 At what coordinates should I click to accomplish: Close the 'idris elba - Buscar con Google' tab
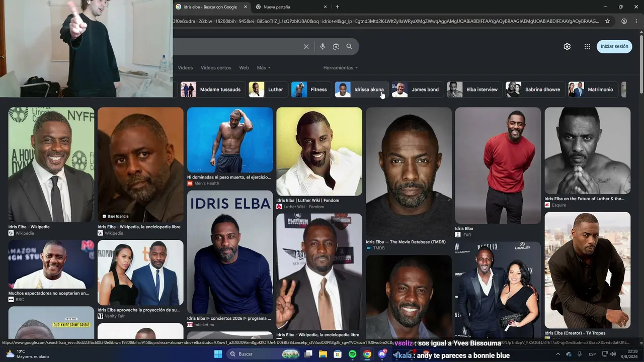(246, 7)
